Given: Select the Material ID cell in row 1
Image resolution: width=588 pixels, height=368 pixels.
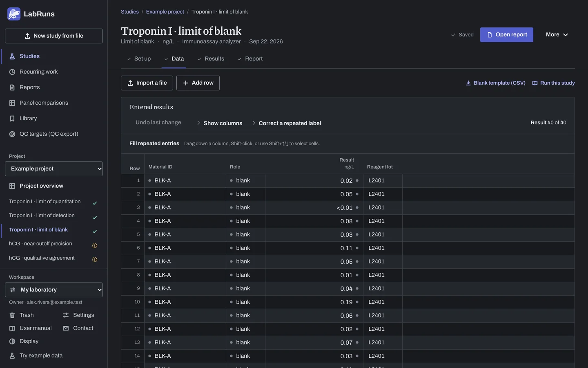Looking at the screenshot, I should [x=185, y=181].
